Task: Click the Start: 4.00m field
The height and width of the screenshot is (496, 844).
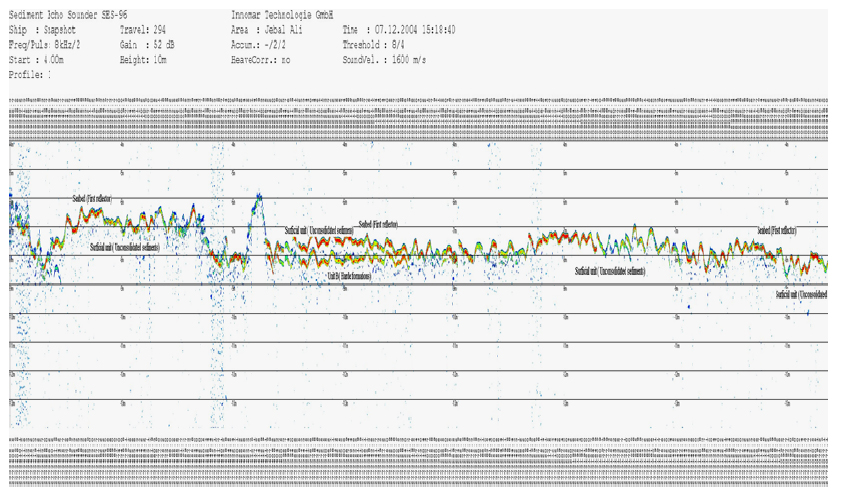Action: tap(37, 60)
